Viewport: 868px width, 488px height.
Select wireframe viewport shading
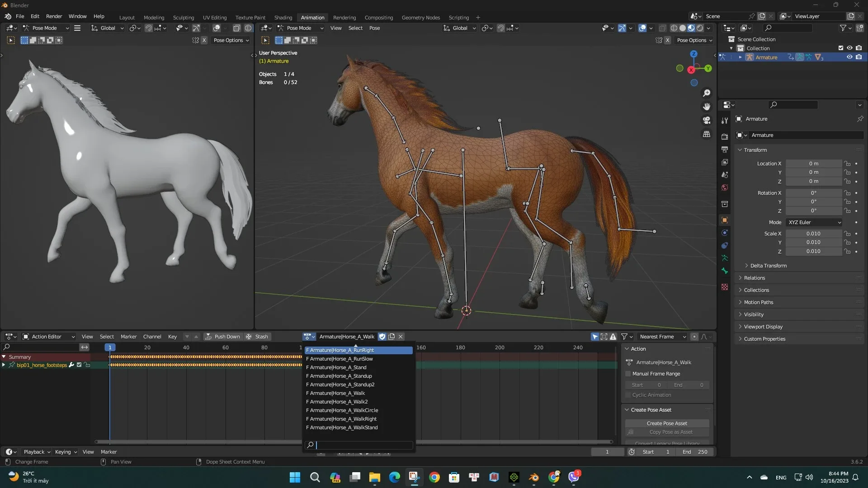(674, 28)
